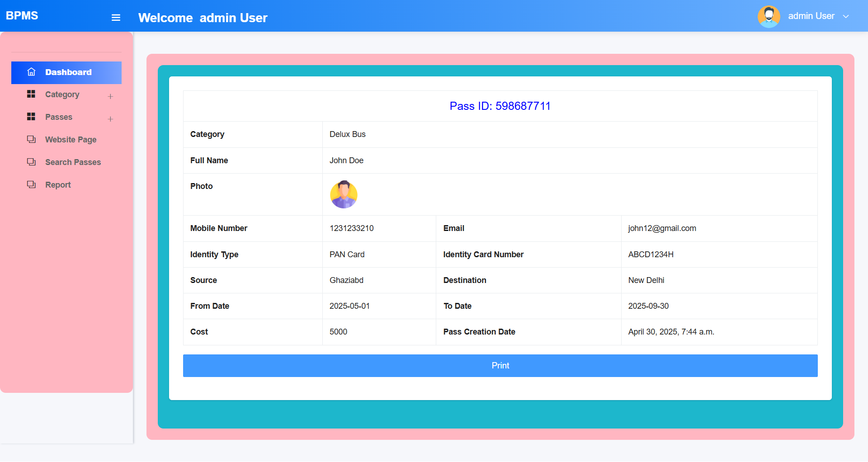Toggle the hamburger sidebar menu
Viewport: 868px width, 462px height.
(x=116, y=18)
